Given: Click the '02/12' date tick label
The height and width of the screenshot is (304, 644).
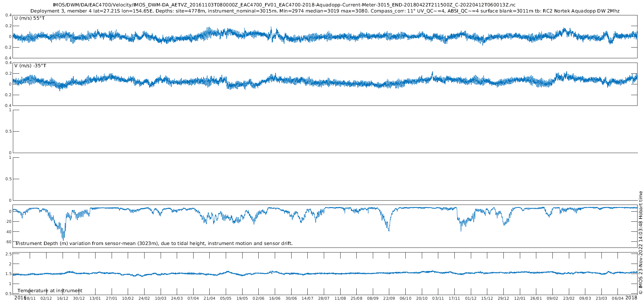Looking at the screenshot, I should click(x=46, y=299).
